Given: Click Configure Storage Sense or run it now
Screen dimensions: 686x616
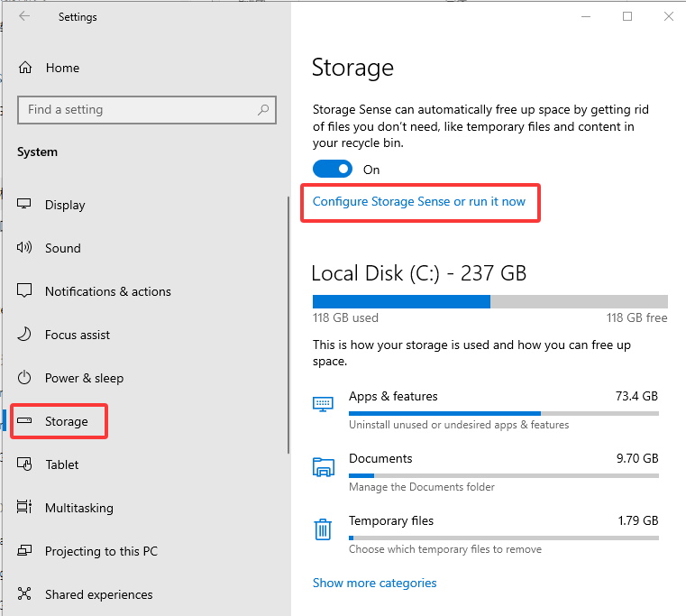Looking at the screenshot, I should point(418,201).
